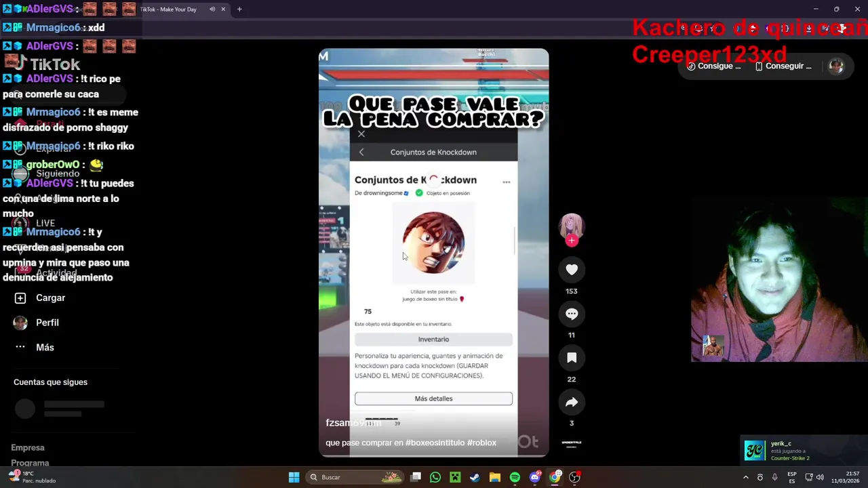The height and width of the screenshot is (488, 868).
Task: Open the sound disc below the share count
Action: 572,443
